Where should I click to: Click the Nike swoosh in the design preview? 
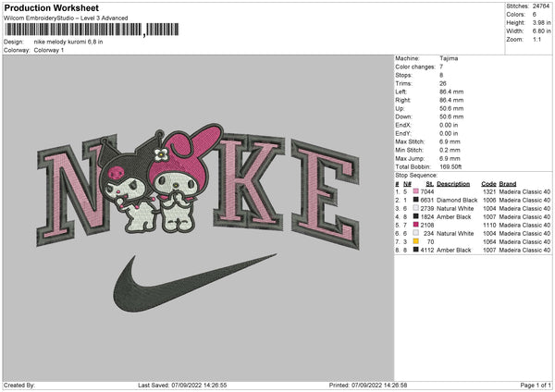coord(194,283)
